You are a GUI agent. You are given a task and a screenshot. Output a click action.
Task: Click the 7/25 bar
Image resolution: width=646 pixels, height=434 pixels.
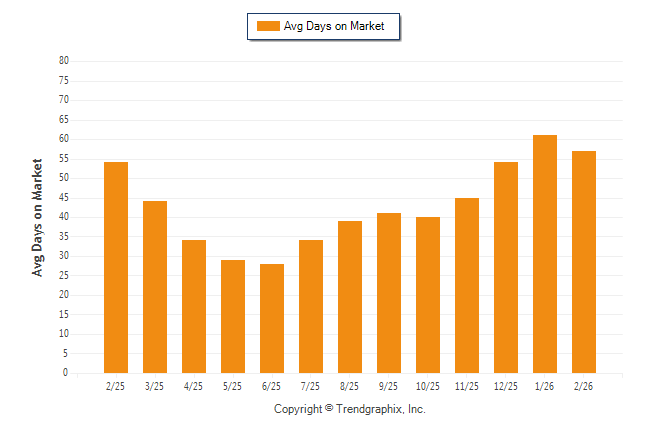pos(311,306)
